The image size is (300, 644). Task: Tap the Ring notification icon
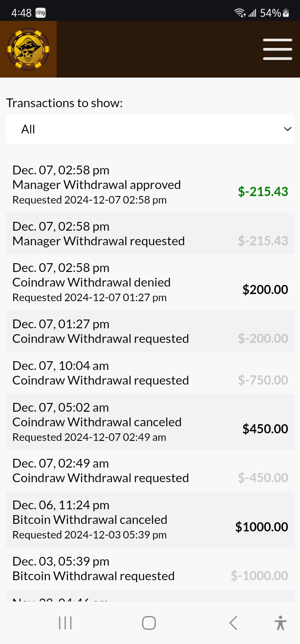pos(40,13)
